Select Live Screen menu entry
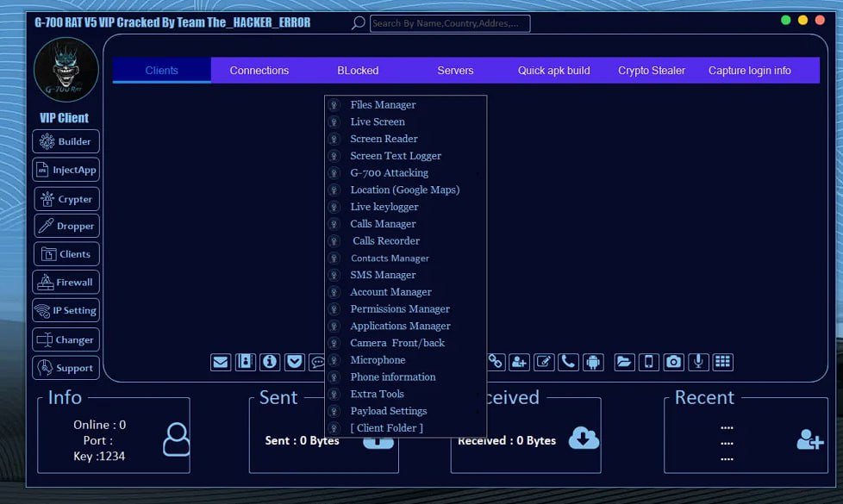843x504 pixels. click(x=406, y=122)
